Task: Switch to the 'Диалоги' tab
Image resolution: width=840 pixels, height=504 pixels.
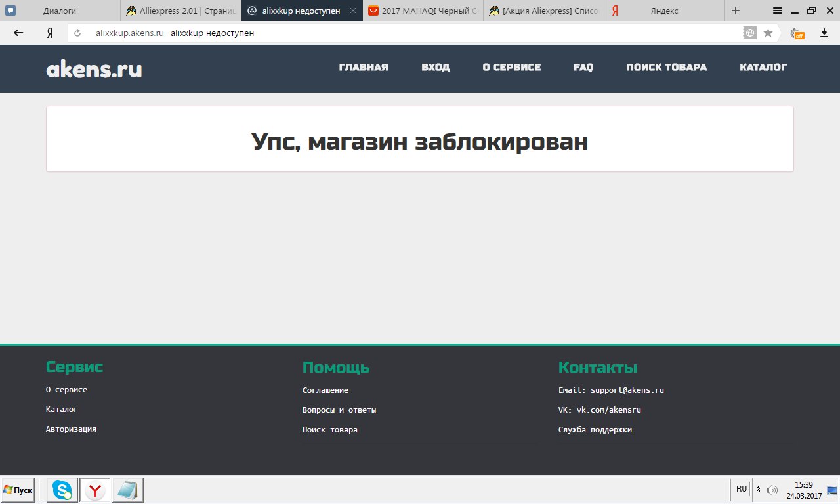Action: 60,10
